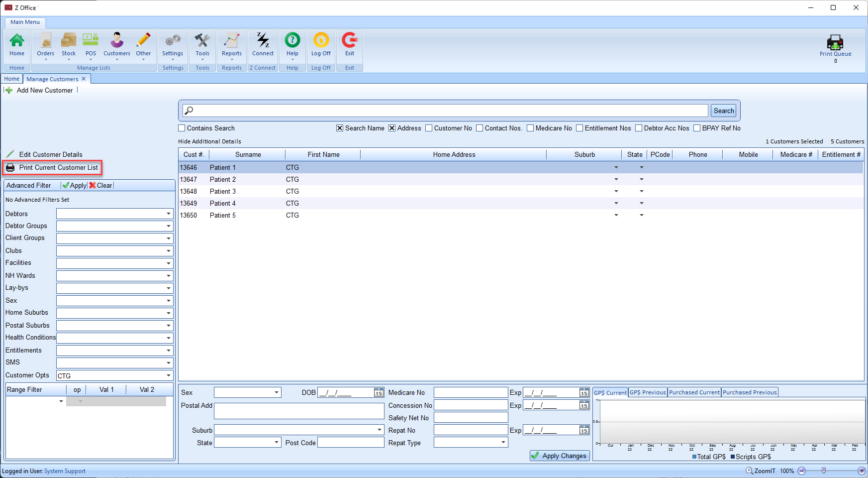Close the Manage Customers tab
The width and height of the screenshot is (868, 478).
(x=84, y=79)
